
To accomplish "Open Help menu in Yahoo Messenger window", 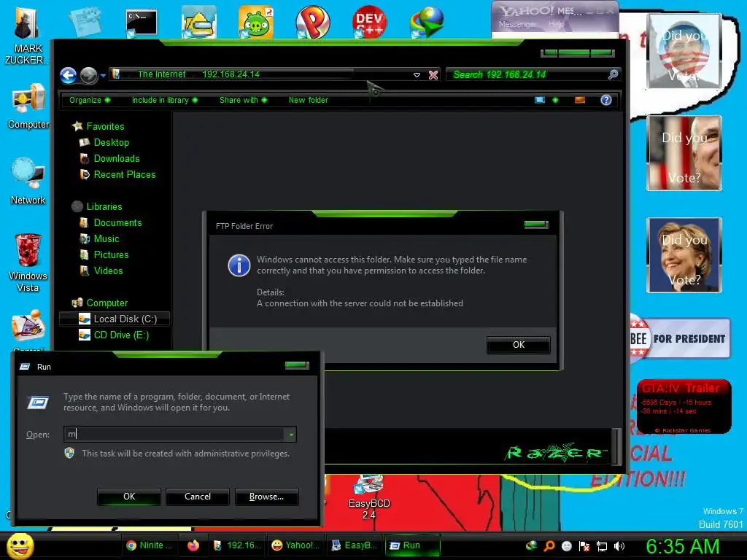I will click(556, 24).
